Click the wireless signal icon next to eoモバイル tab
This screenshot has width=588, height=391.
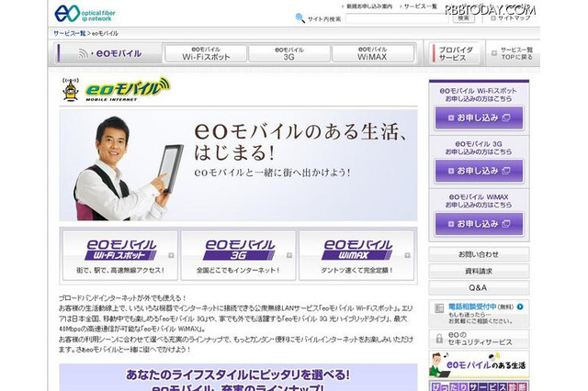(83, 54)
